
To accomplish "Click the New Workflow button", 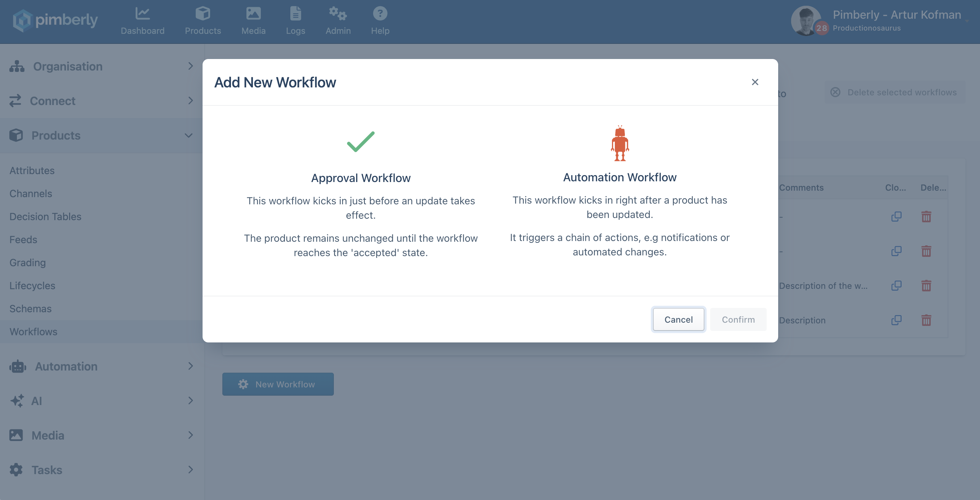I will (278, 384).
